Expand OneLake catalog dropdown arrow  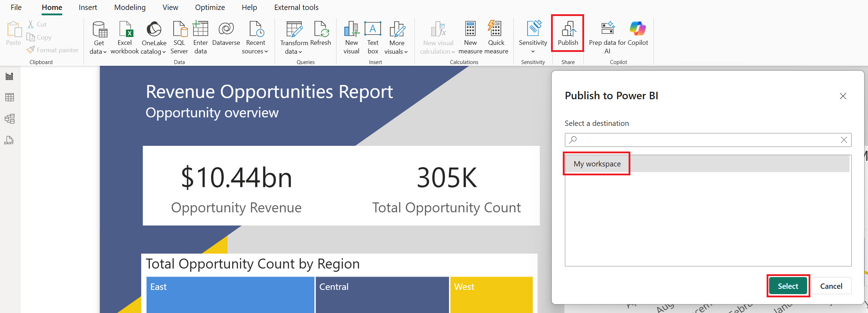(164, 52)
